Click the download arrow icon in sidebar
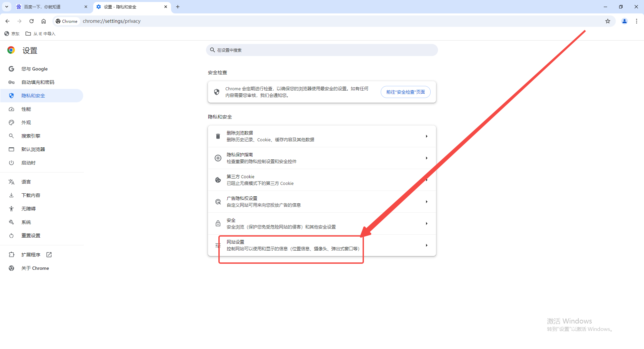This screenshot has width=644, height=349. pyautogui.click(x=11, y=195)
